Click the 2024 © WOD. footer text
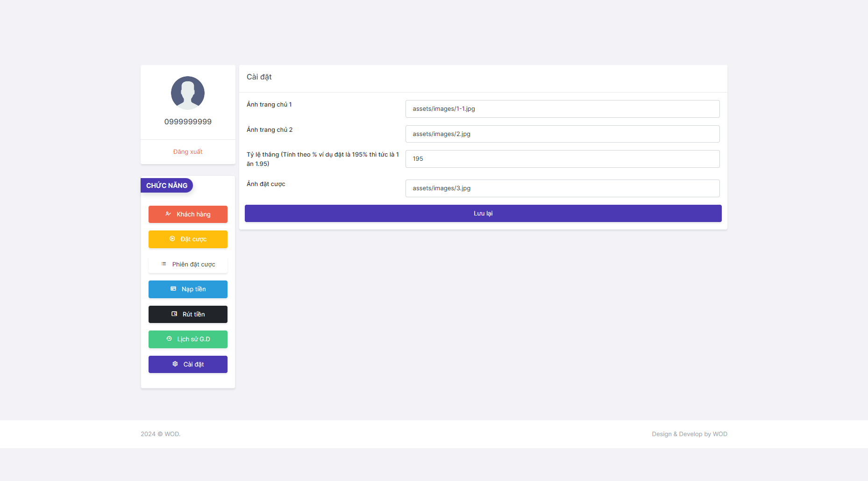868x481 pixels. point(161,434)
